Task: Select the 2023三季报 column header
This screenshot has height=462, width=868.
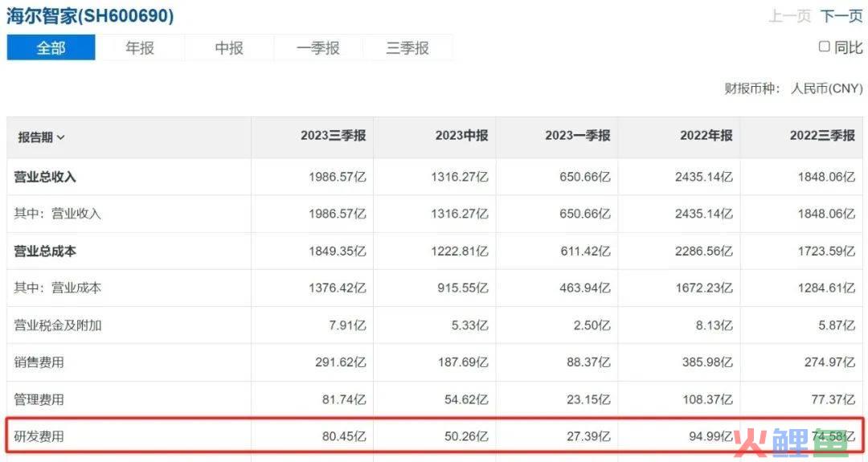Action: pyautogui.click(x=334, y=136)
